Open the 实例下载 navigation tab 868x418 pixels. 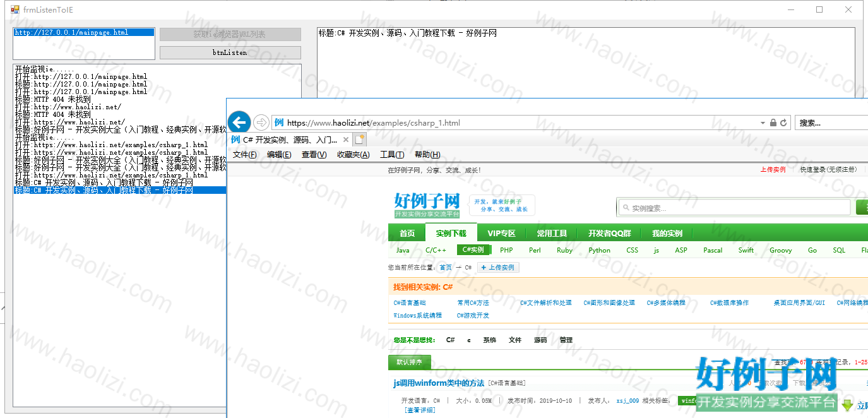tap(451, 233)
